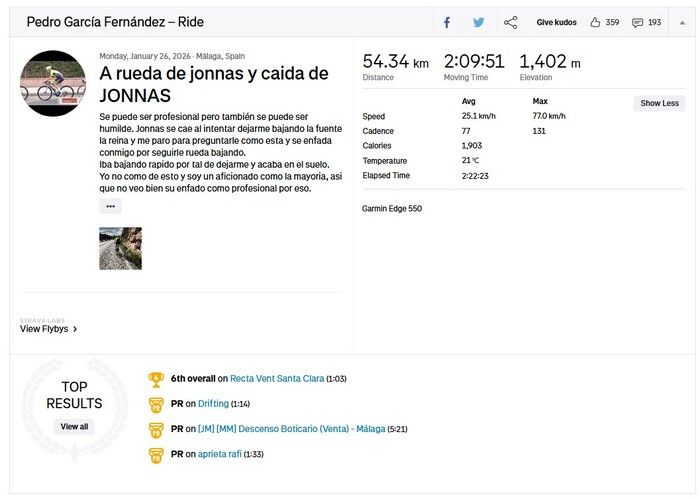Open the ride photo thumbnail
The image size is (700, 499).
click(121, 249)
